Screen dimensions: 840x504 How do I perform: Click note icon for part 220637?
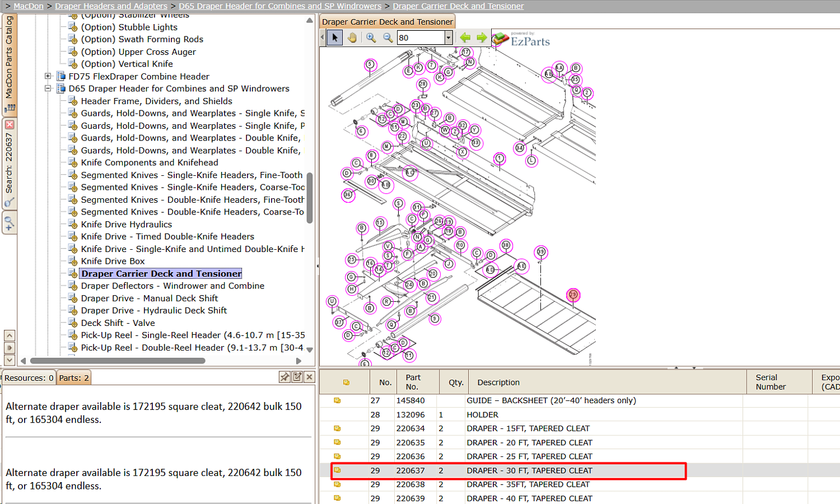point(337,470)
